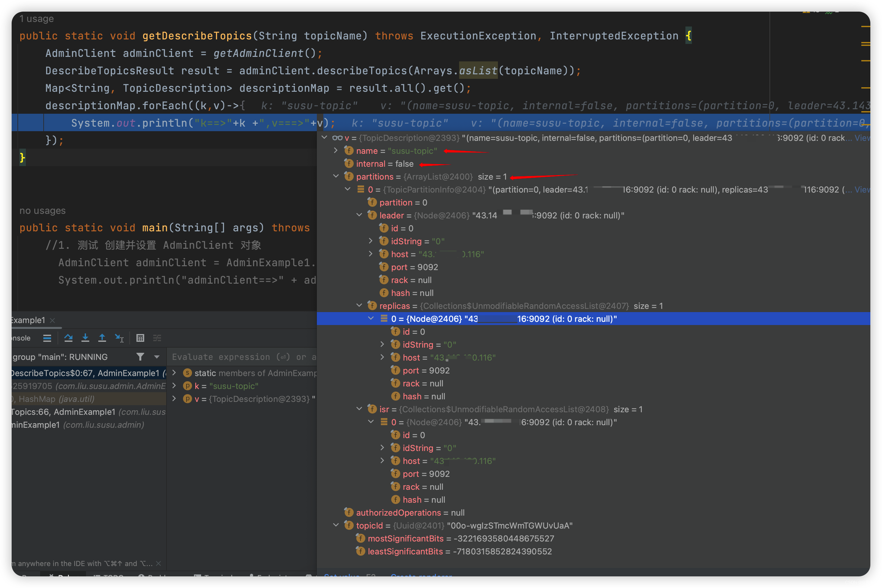The width and height of the screenshot is (882, 588).
Task: Click the threads list layout icon beside Console
Action: 47,338
